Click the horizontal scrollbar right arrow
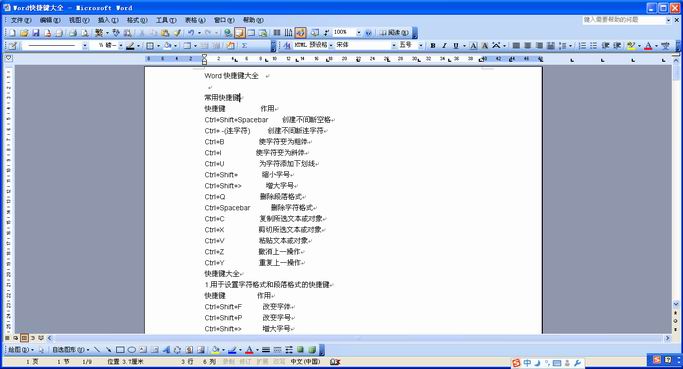 click(x=667, y=338)
